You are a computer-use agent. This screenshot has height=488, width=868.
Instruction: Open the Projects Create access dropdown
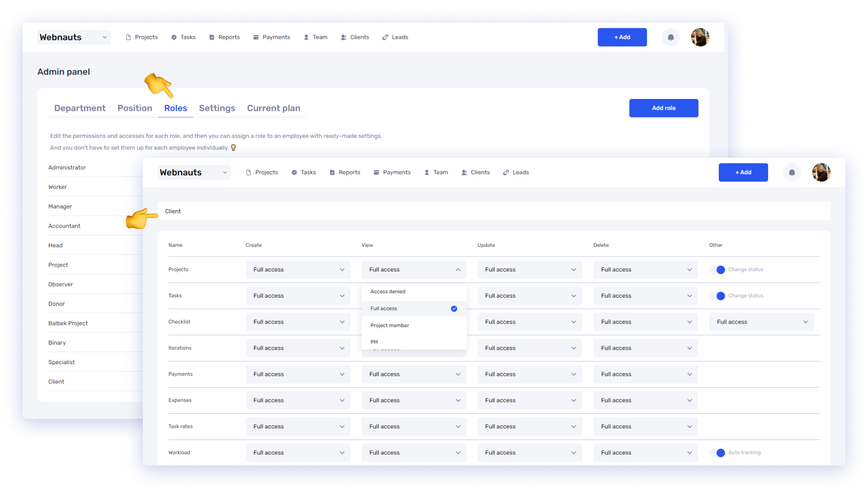(298, 269)
